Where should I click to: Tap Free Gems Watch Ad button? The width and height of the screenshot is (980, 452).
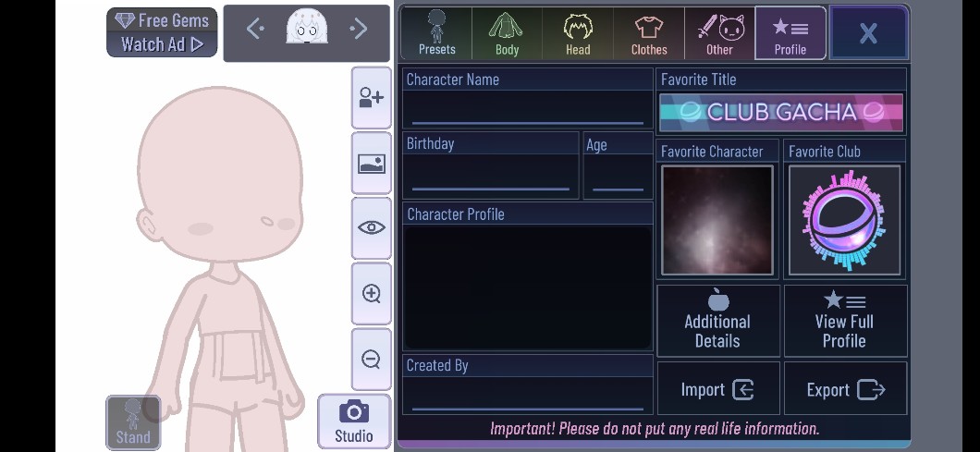tap(162, 32)
